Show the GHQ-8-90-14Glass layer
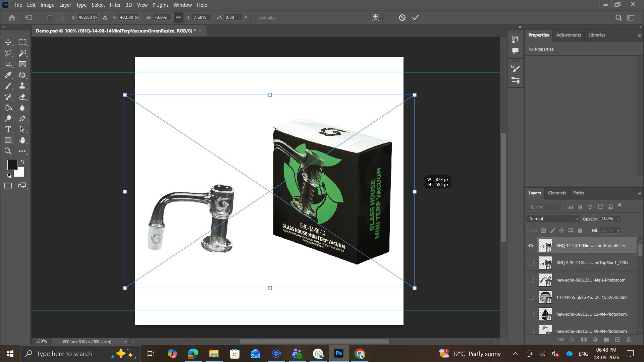The height and width of the screenshot is (362, 644). [531, 263]
